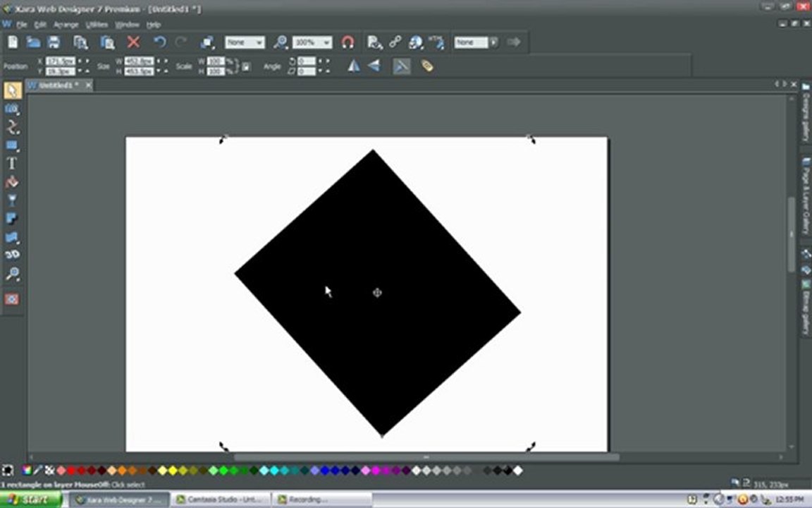Open the Help menu
Screen dimensions: 812x508
pos(153,25)
